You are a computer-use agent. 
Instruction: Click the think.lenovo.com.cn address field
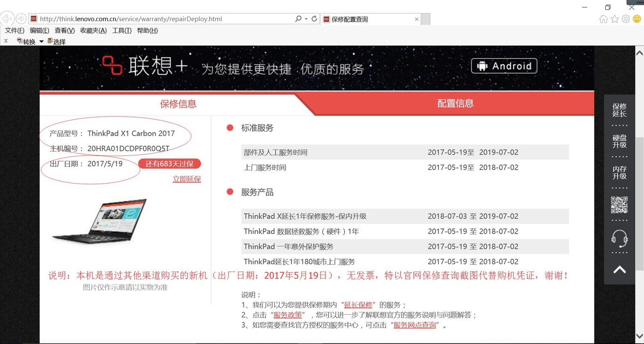pos(160,19)
